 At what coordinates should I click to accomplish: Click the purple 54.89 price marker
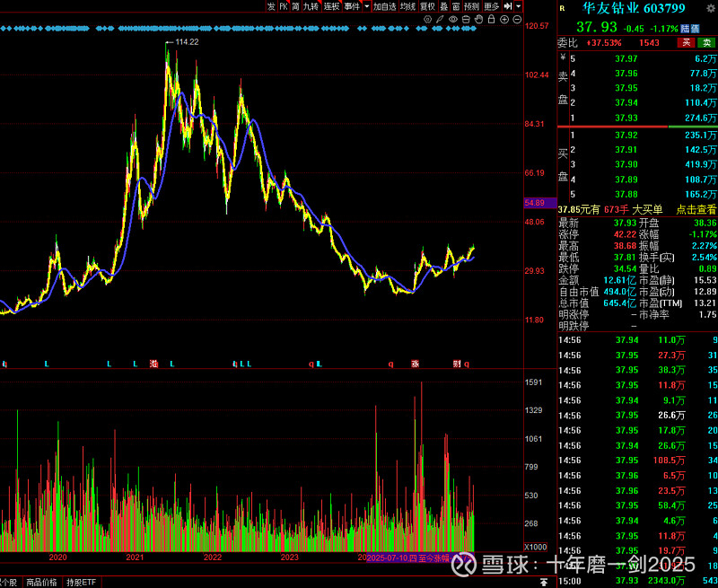[535, 204]
